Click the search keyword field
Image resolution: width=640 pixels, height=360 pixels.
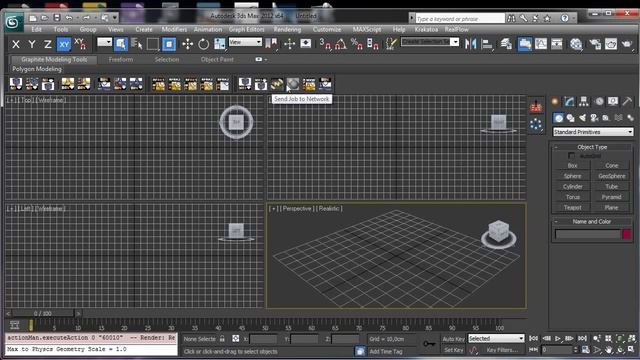point(460,19)
